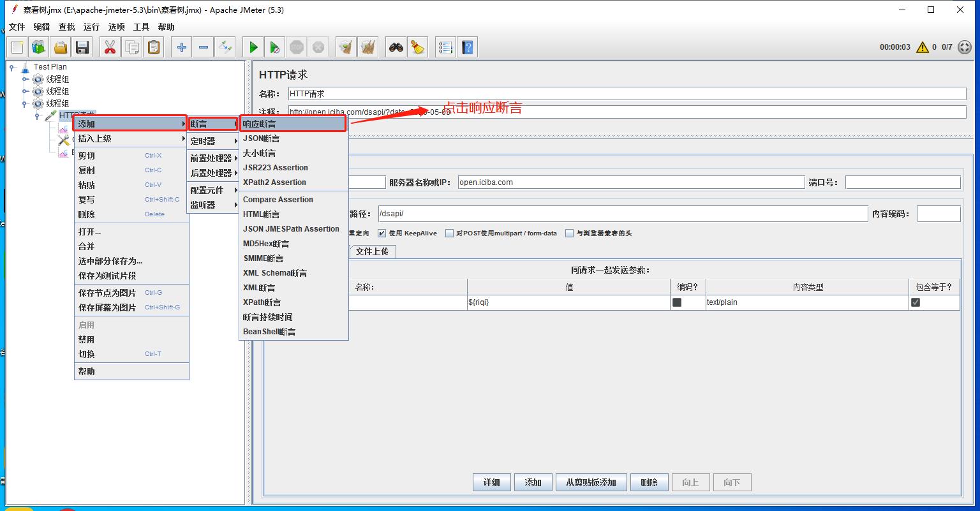The image size is (980, 511).
Task: Expand the 插入上级 submenu
Action: point(131,138)
